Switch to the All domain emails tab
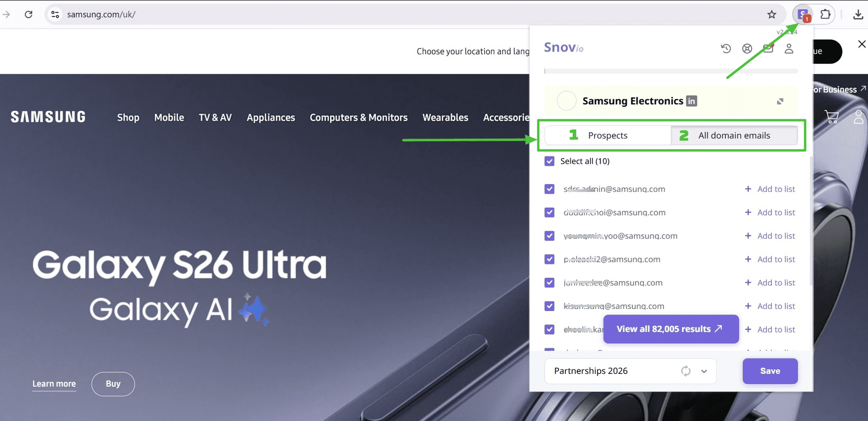The width and height of the screenshot is (868, 421). click(x=734, y=136)
